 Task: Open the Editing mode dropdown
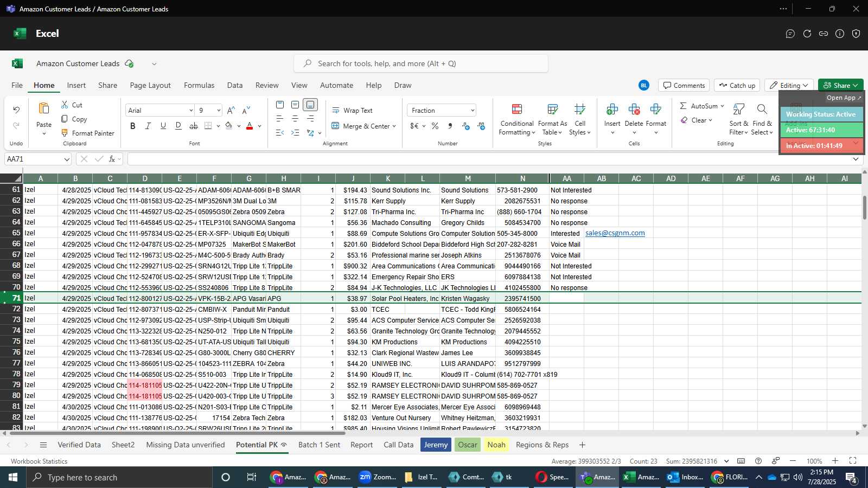(789, 85)
